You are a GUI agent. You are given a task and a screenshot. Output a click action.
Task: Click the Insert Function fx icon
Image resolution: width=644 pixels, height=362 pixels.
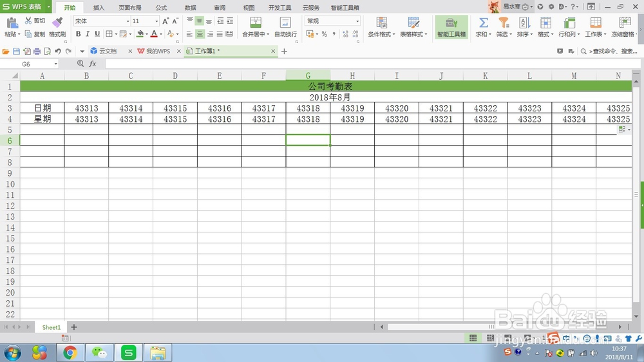tap(93, 64)
